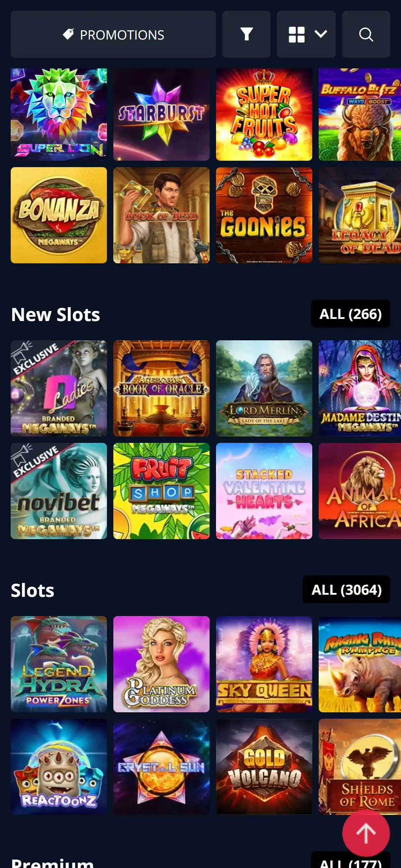
Task: Tap the red scroll-to-top arrow
Action: [366, 833]
